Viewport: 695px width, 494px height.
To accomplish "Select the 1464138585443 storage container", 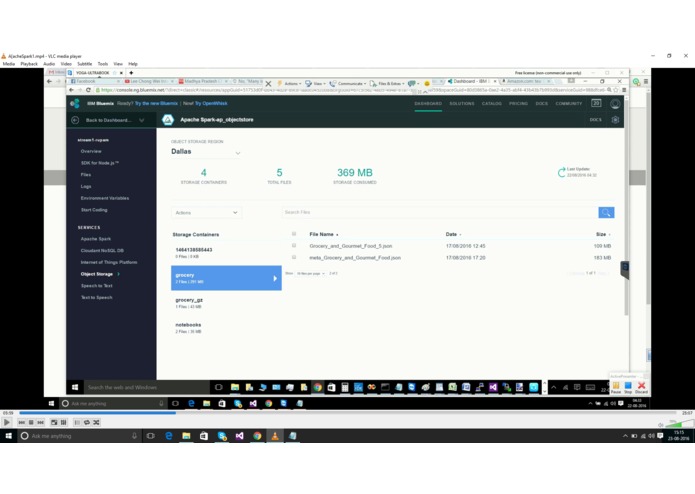I will [x=226, y=253].
